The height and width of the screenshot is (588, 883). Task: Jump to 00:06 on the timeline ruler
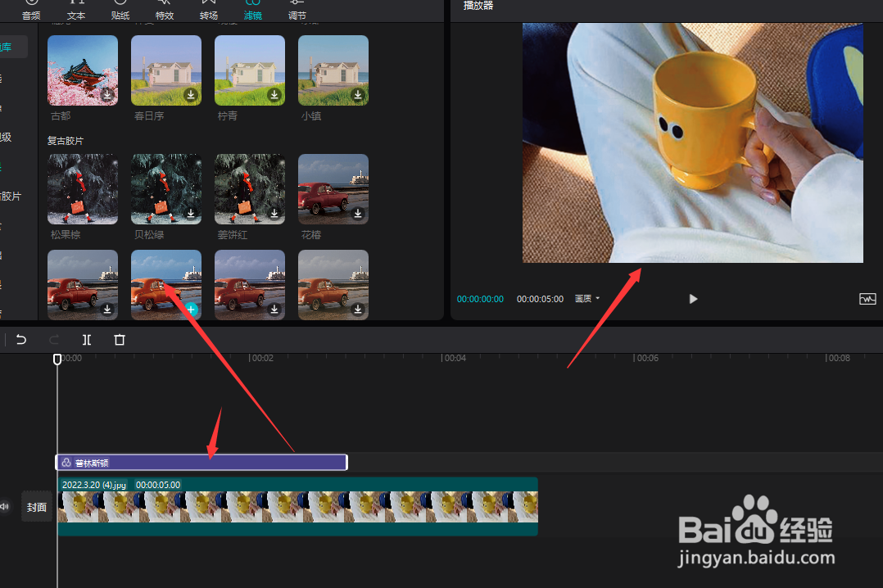click(x=646, y=358)
